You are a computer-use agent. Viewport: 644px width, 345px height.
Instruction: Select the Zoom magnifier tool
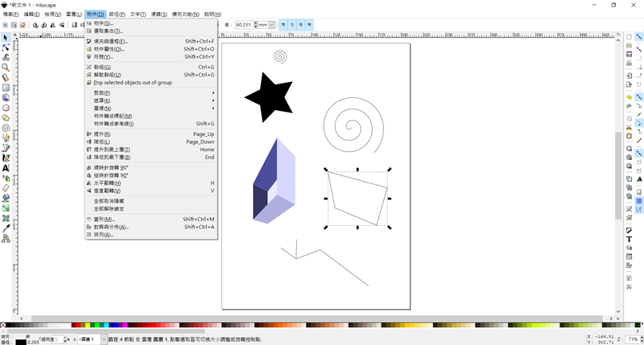[6, 68]
